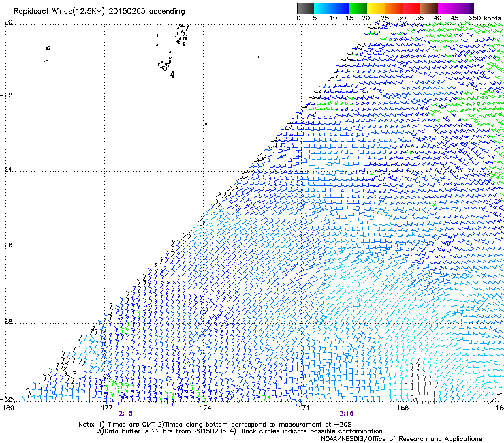Pick the brown 35–40 knots legend segment
The height and width of the screenshot is (443, 504).
click(x=429, y=8)
